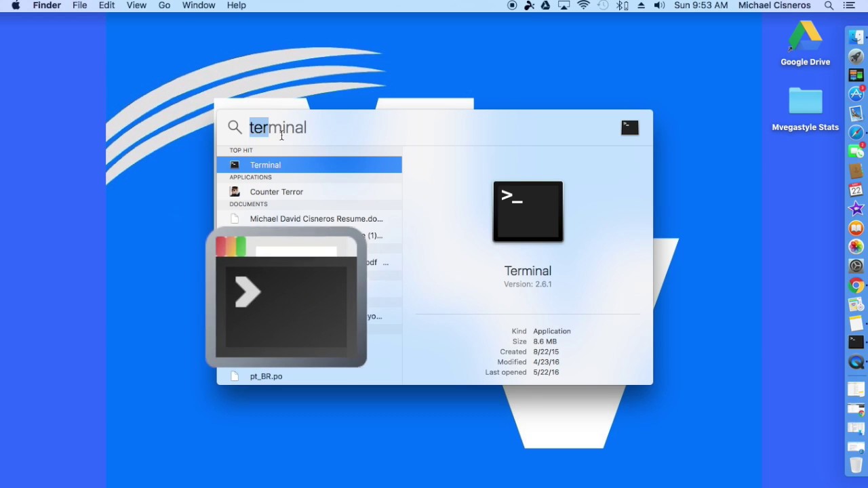Open volume speaker icon in menu bar
Screen dimensions: 868x488
(659, 5)
